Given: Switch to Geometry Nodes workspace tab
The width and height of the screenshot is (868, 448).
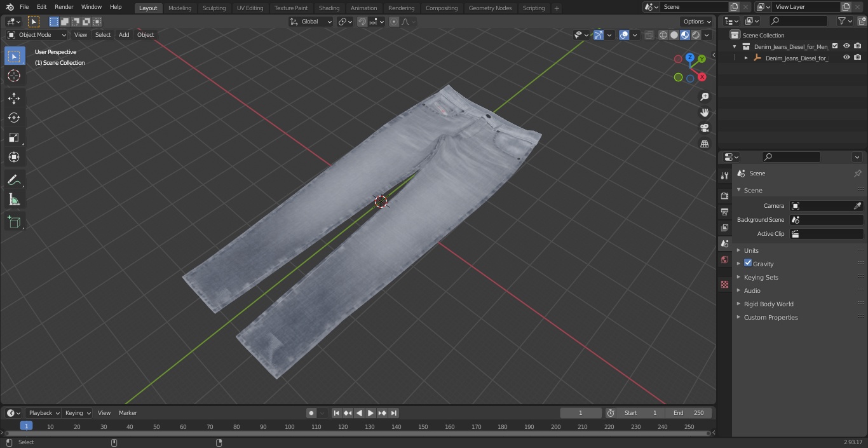Looking at the screenshot, I should point(490,8).
